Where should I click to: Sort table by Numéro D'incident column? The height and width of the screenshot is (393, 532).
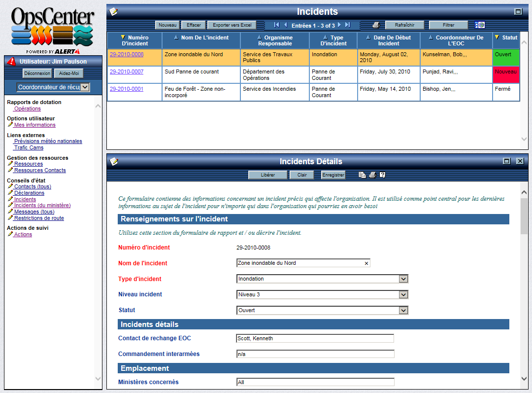point(134,40)
